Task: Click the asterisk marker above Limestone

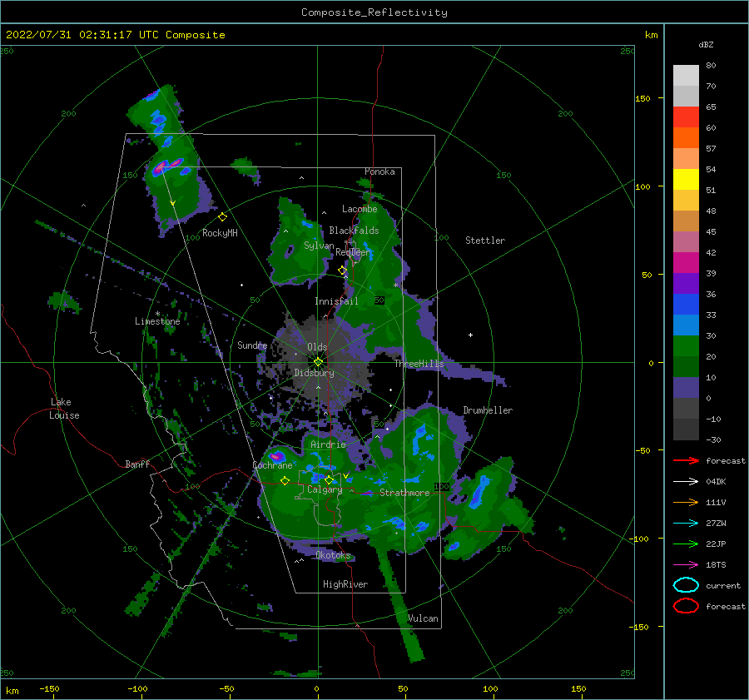Action: pyautogui.click(x=157, y=314)
